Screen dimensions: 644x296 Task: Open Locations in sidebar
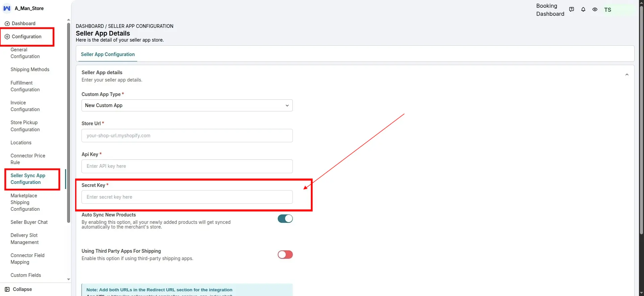pos(21,143)
